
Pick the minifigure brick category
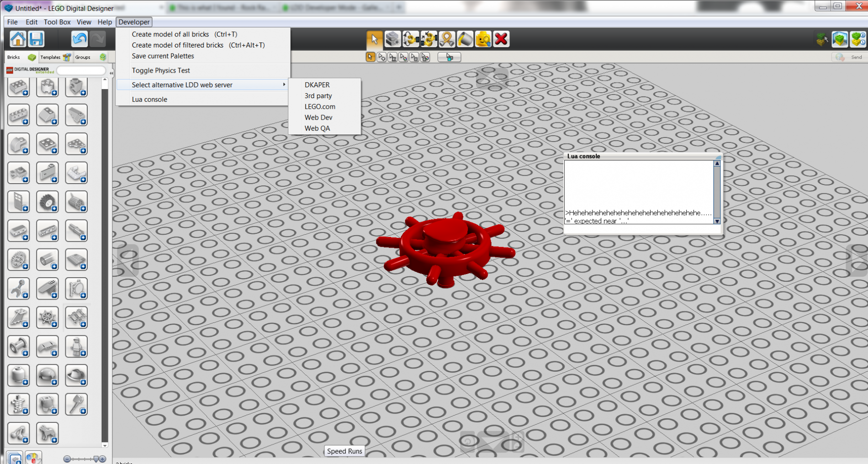(76, 347)
